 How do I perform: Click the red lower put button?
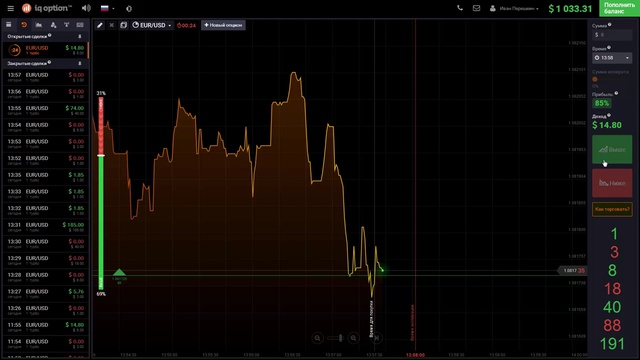[612, 183]
